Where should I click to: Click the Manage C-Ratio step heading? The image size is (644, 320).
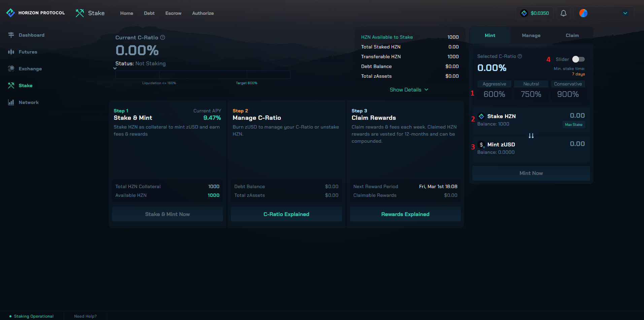point(257,118)
